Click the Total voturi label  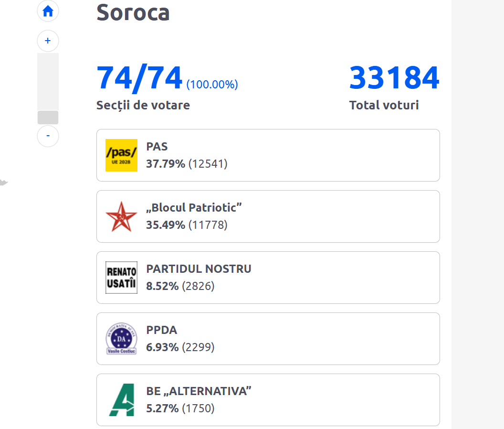[383, 105]
